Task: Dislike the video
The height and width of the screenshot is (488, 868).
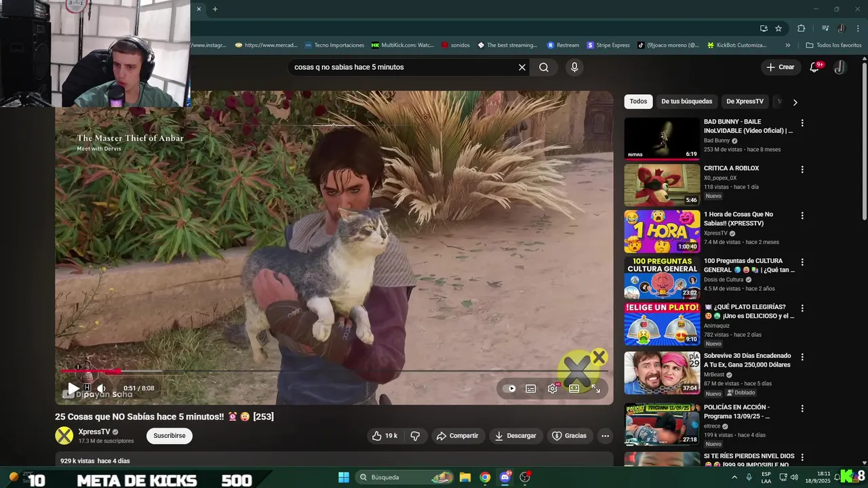Action: 416,436
